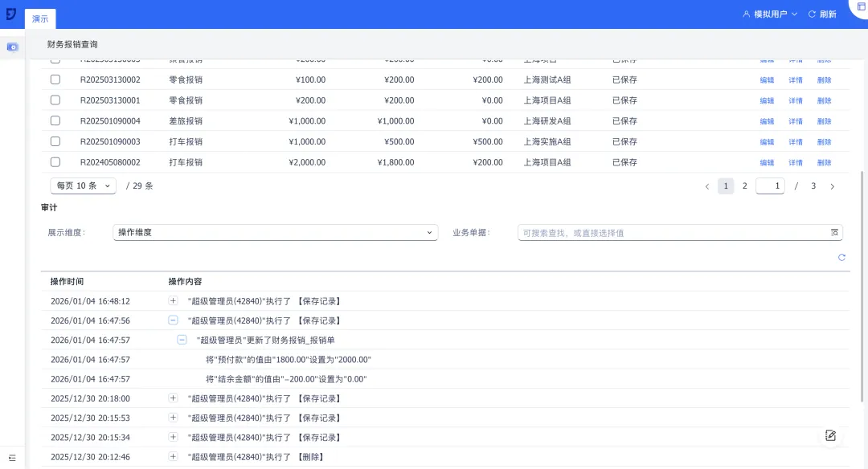
Task: Expand the 2025/12/30 20:18:00 audit entry
Action: pos(173,398)
